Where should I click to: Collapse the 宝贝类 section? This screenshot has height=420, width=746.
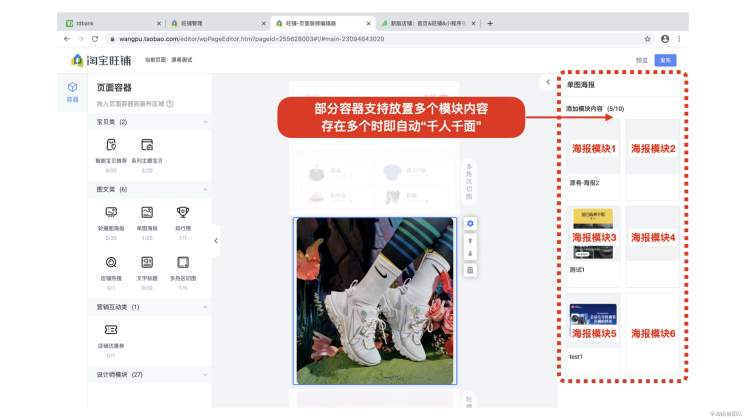point(205,122)
